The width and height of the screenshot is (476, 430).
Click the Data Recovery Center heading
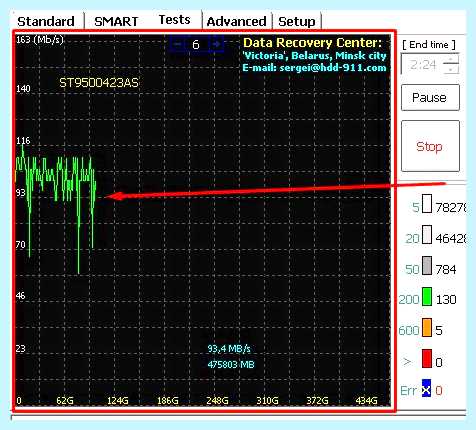[312, 43]
